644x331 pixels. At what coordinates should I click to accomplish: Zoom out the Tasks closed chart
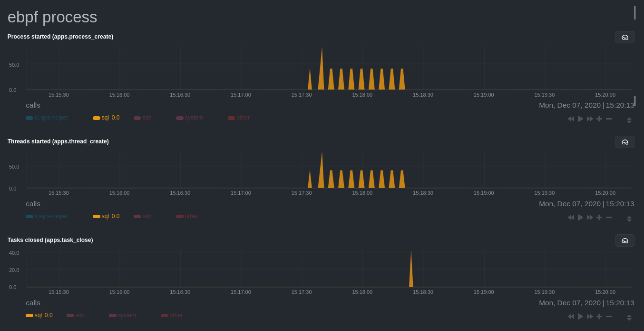point(609,316)
